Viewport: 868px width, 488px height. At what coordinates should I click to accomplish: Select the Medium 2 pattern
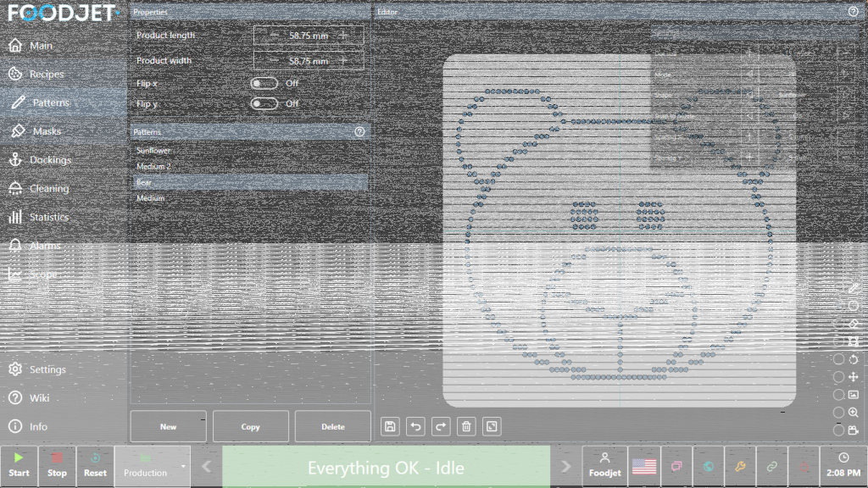(250, 166)
